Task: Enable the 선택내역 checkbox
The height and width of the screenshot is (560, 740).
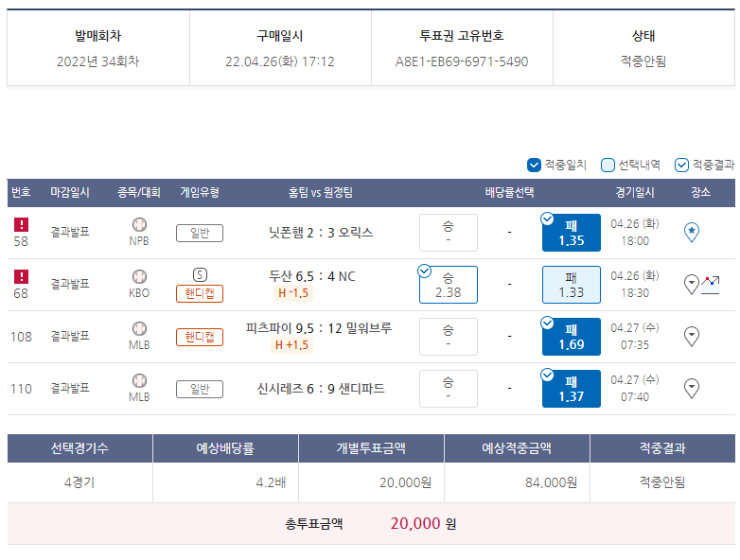Action: (x=608, y=166)
